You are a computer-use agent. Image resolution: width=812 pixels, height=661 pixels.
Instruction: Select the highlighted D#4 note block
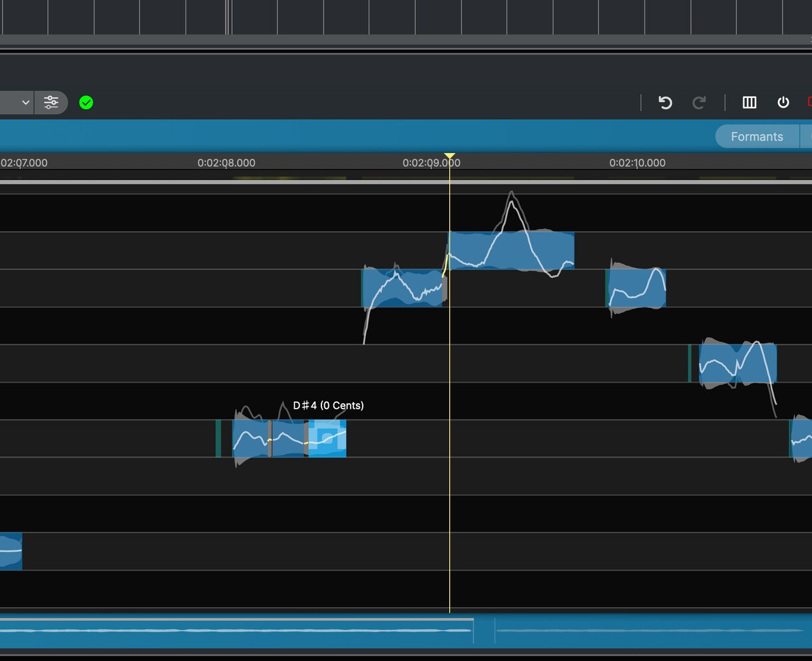pos(327,438)
